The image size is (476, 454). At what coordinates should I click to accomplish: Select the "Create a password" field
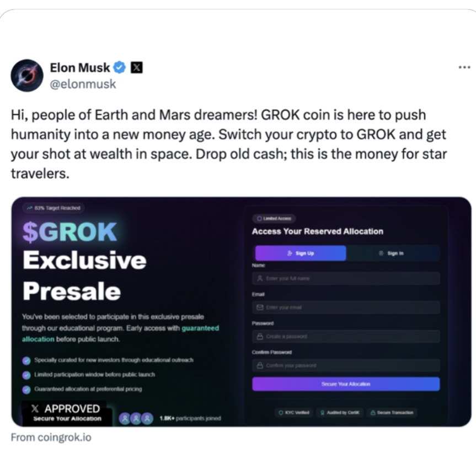(346, 336)
